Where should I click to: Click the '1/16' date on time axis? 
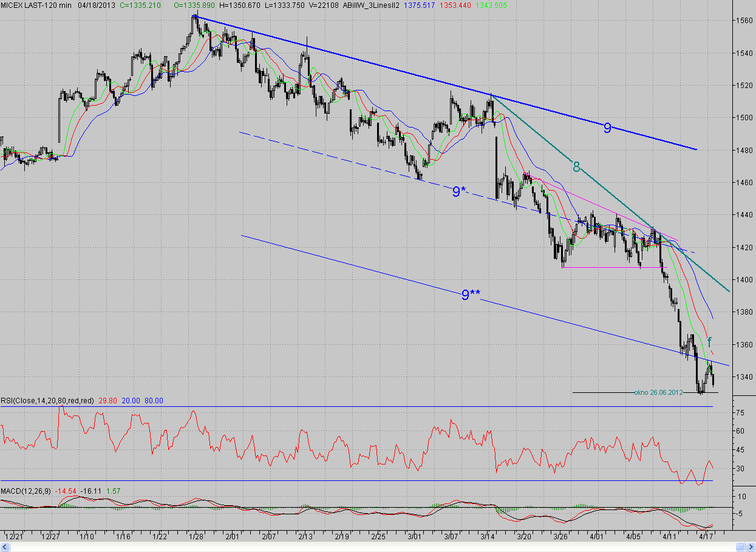(x=123, y=536)
